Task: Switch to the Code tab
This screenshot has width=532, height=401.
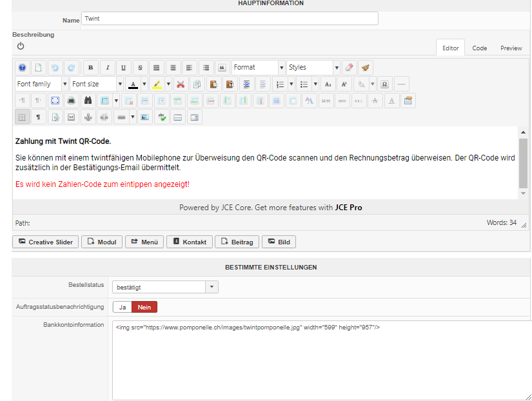Action: coord(479,48)
